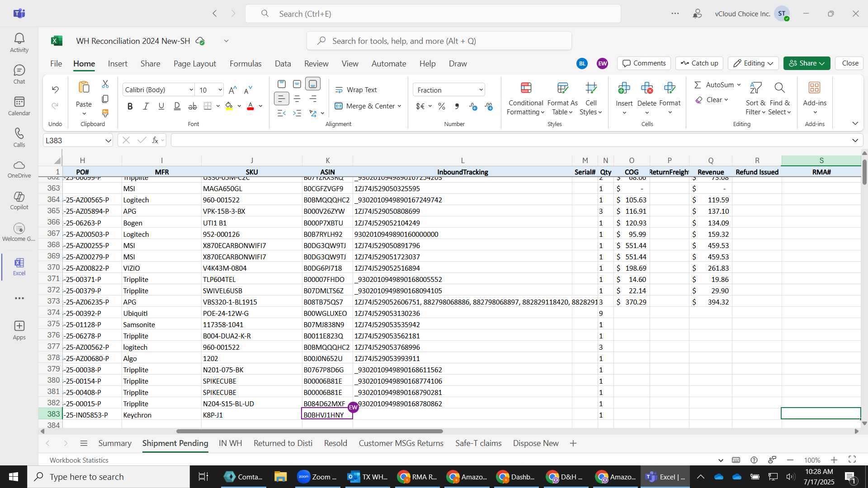The image size is (868, 488).
Task: Toggle align left
Action: (281, 99)
